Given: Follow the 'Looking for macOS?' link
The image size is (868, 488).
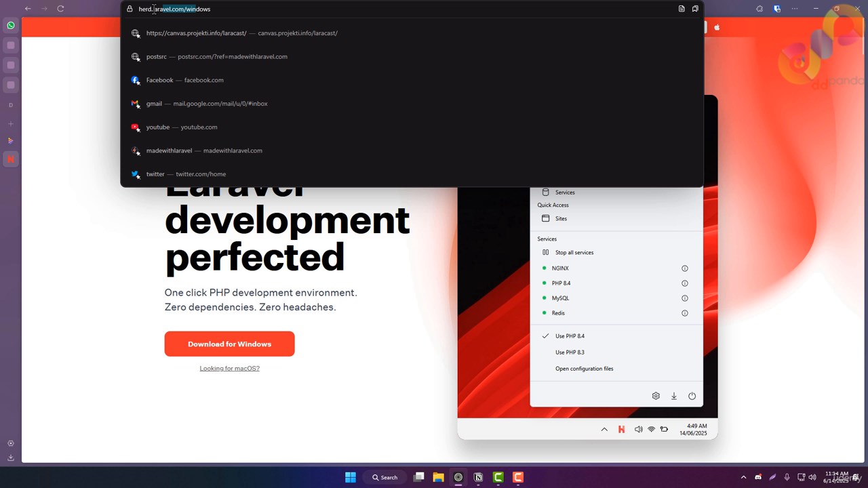Looking at the screenshot, I should [x=229, y=369].
